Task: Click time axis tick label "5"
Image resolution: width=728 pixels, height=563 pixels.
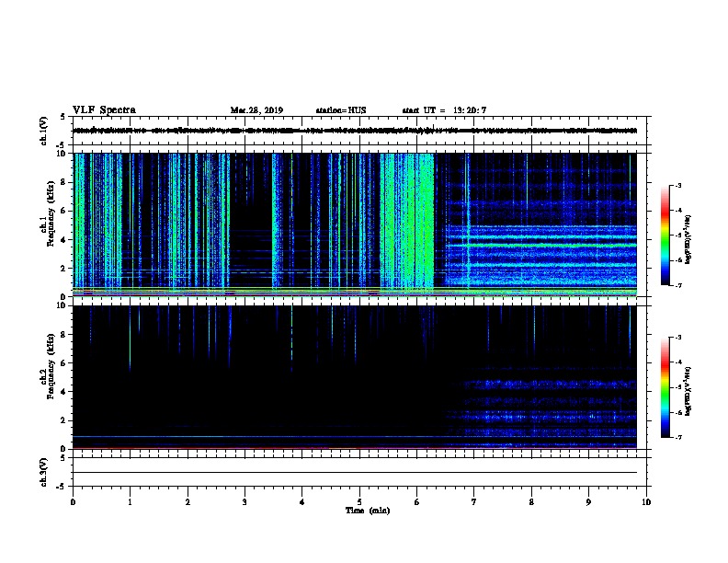Action: pos(359,502)
